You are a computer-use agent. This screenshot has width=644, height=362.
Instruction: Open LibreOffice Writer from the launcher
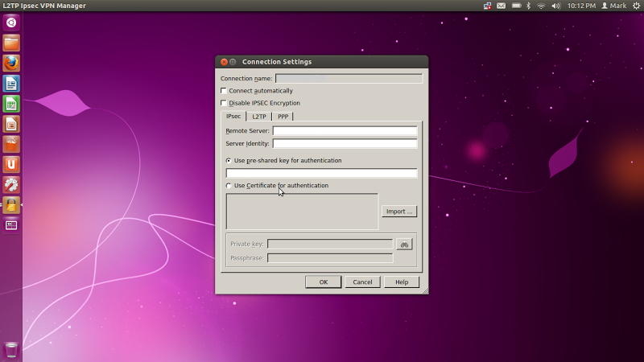11,84
